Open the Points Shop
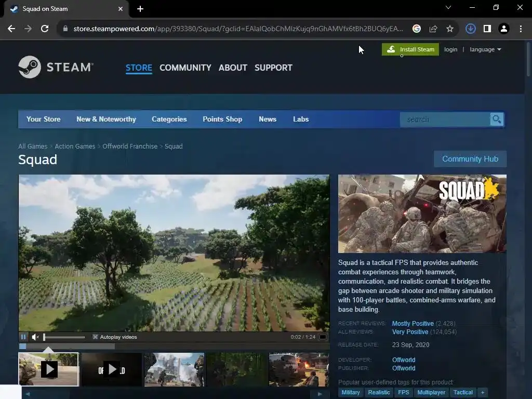532x399 pixels. point(222,119)
